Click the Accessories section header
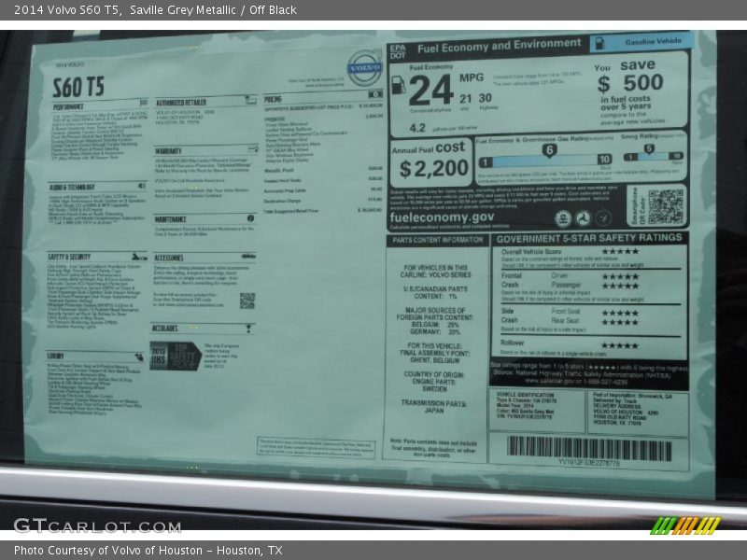 204,258
